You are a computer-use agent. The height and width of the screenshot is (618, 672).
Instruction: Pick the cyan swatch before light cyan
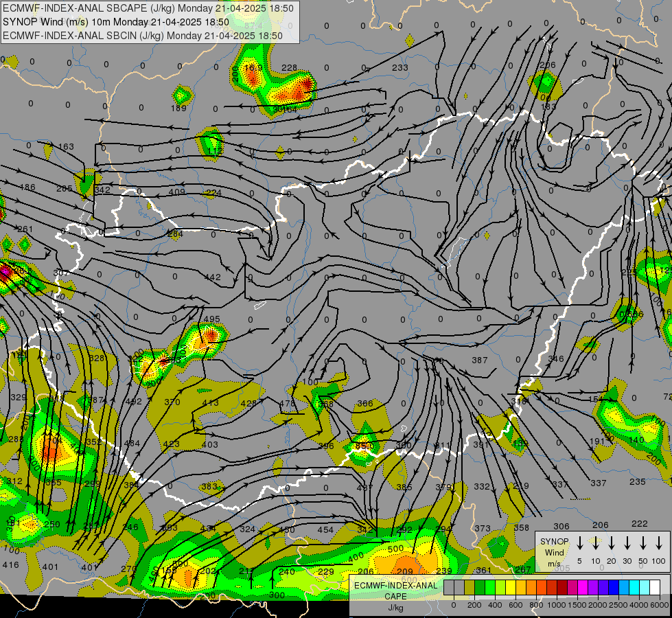tap(634, 588)
